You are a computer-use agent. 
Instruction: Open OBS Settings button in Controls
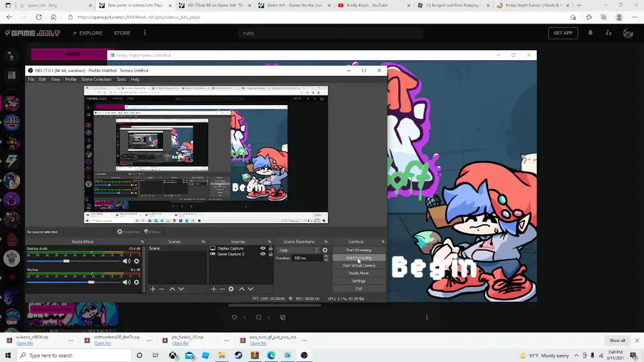358,281
